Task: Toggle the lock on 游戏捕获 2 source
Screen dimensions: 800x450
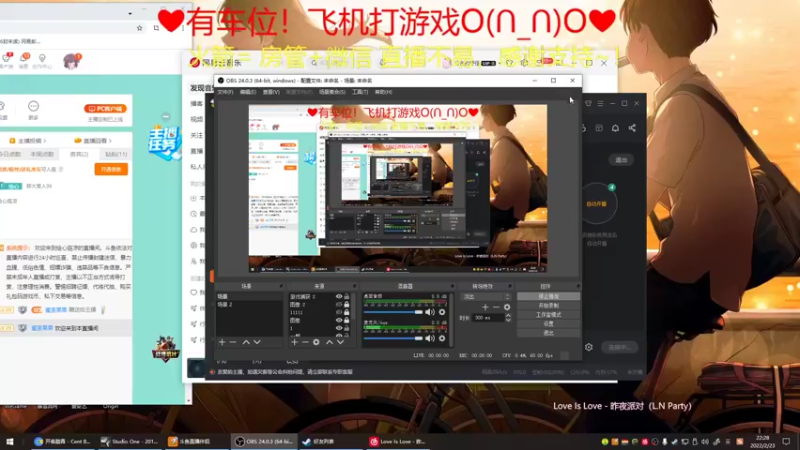Action: [347, 296]
